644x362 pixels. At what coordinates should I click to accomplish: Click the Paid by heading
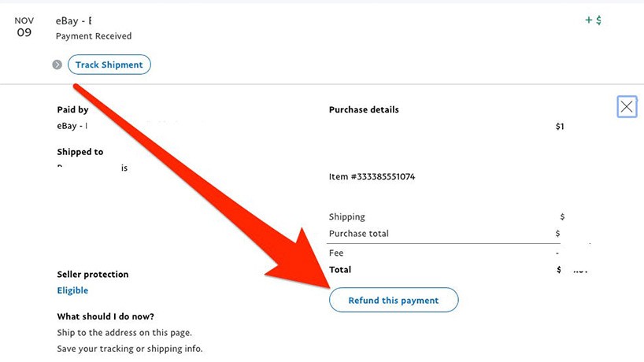pyautogui.click(x=72, y=110)
